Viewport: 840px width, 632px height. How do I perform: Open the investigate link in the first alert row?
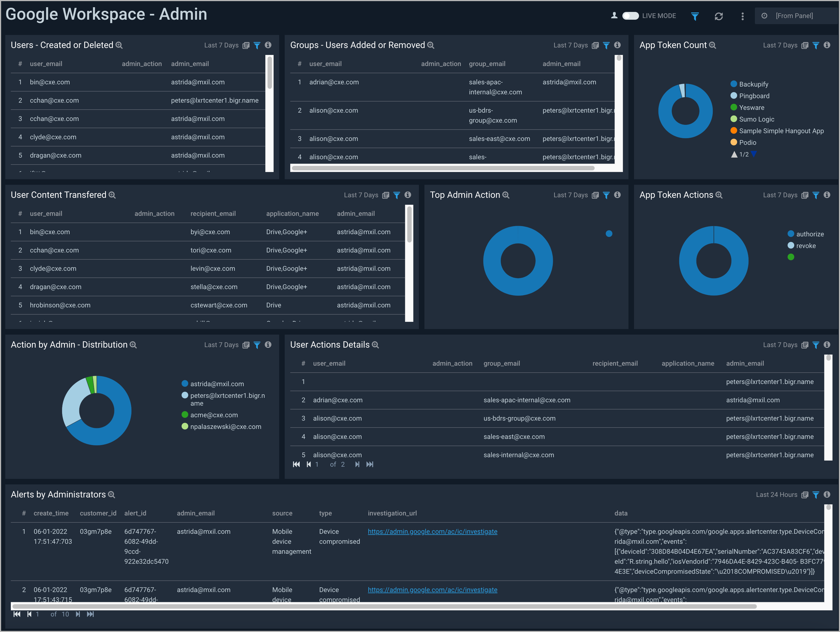[432, 531]
